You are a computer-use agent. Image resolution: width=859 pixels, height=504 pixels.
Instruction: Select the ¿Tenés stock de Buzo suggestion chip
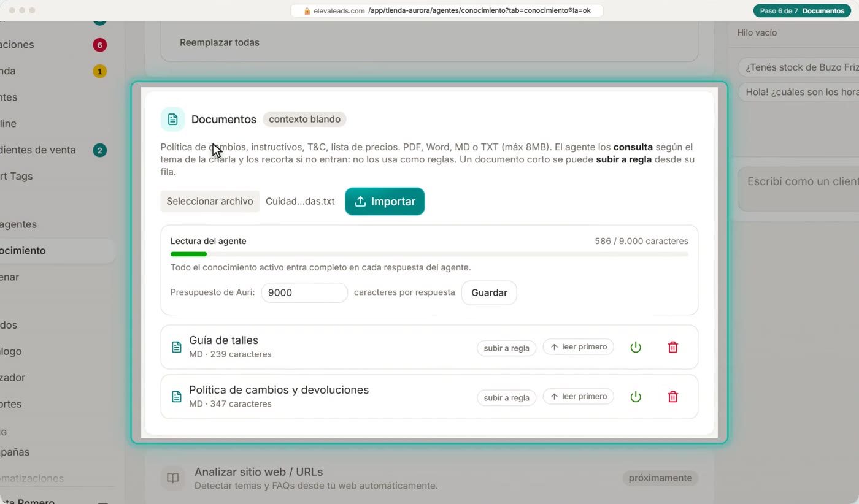[x=798, y=67]
